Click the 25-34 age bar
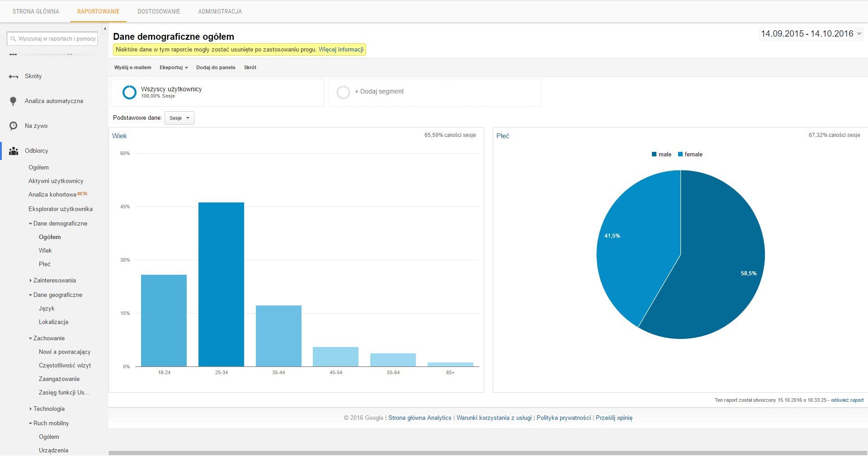The height and width of the screenshot is (456, 868). tap(221, 285)
